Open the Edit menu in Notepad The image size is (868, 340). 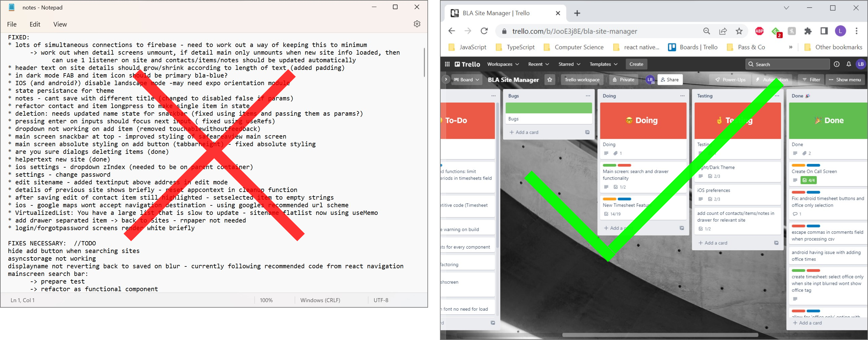point(35,24)
